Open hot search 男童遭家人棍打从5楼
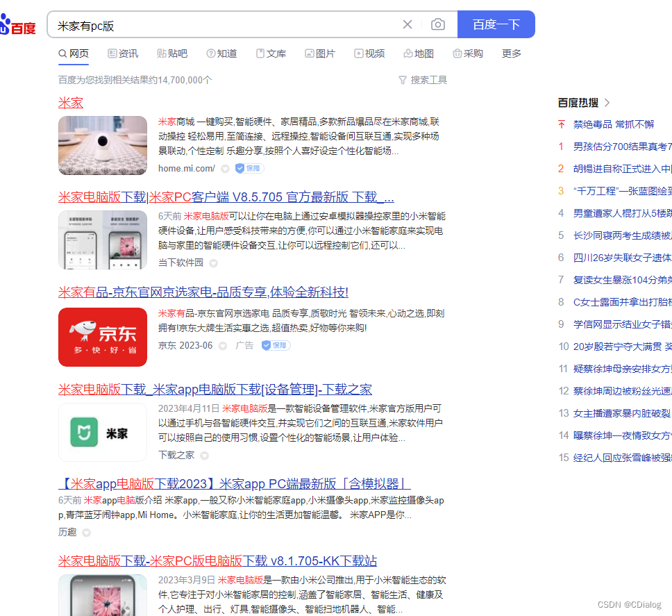This screenshot has height=616, width=672. click(x=623, y=213)
